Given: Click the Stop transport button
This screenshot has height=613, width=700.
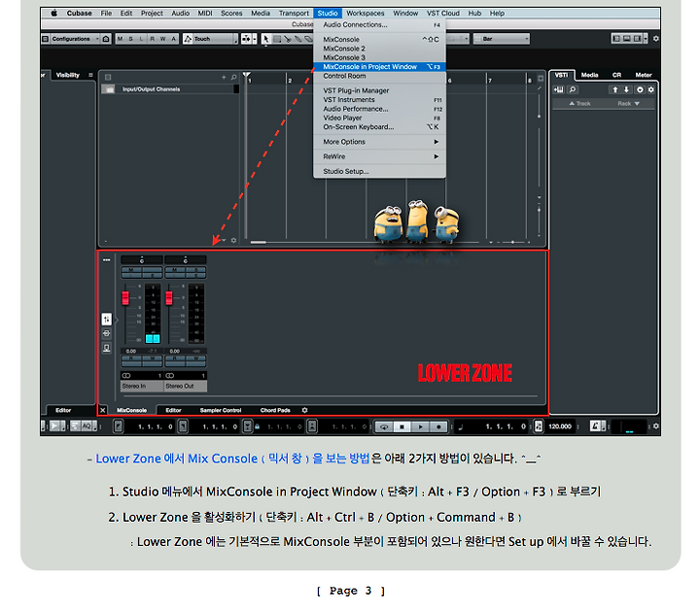Looking at the screenshot, I should click(x=402, y=426).
